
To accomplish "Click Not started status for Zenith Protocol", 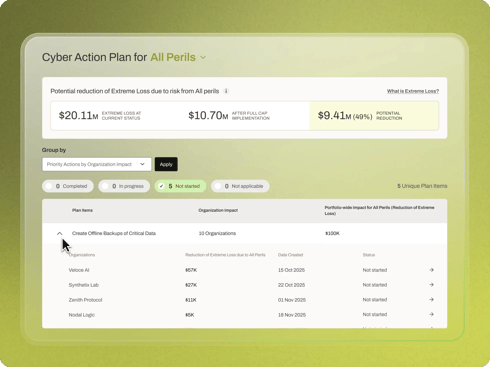I will pos(375,300).
